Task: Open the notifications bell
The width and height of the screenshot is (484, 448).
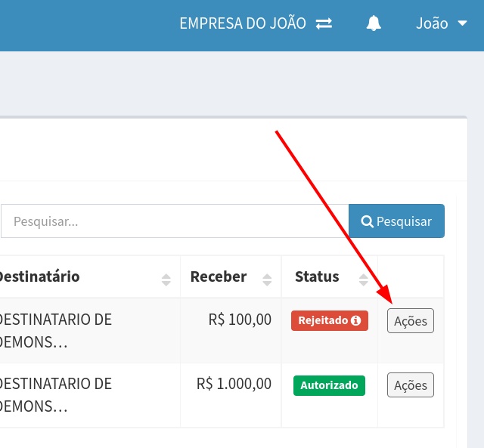Action: click(373, 23)
